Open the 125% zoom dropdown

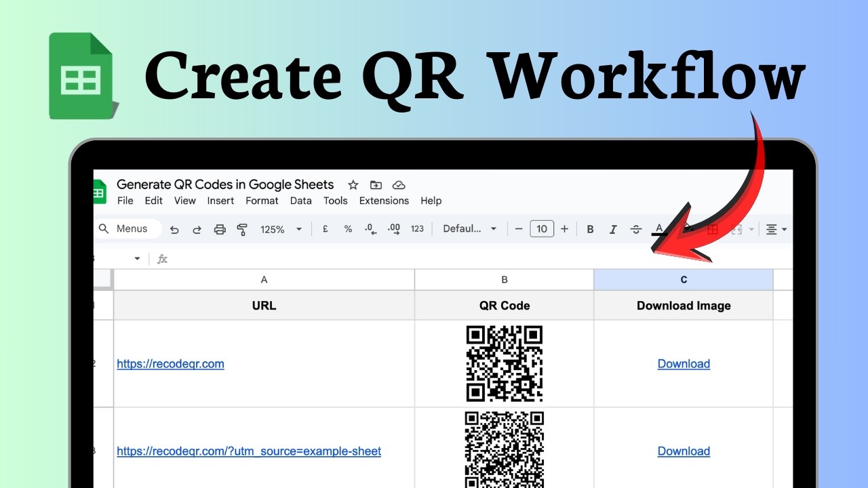pyautogui.click(x=281, y=229)
